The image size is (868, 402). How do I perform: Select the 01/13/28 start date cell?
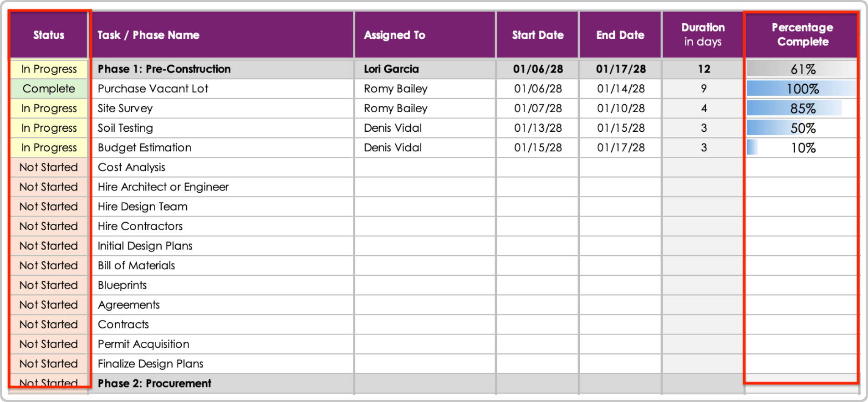tap(538, 128)
